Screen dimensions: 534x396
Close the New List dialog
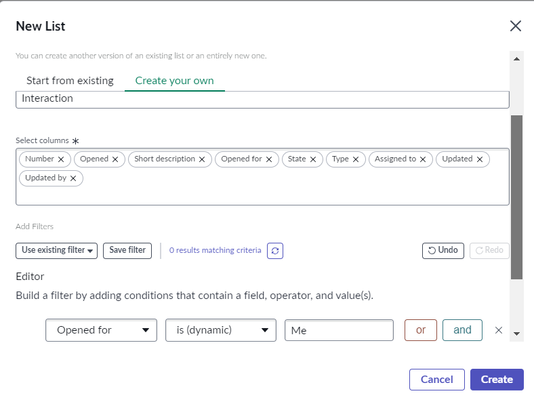[x=515, y=26]
